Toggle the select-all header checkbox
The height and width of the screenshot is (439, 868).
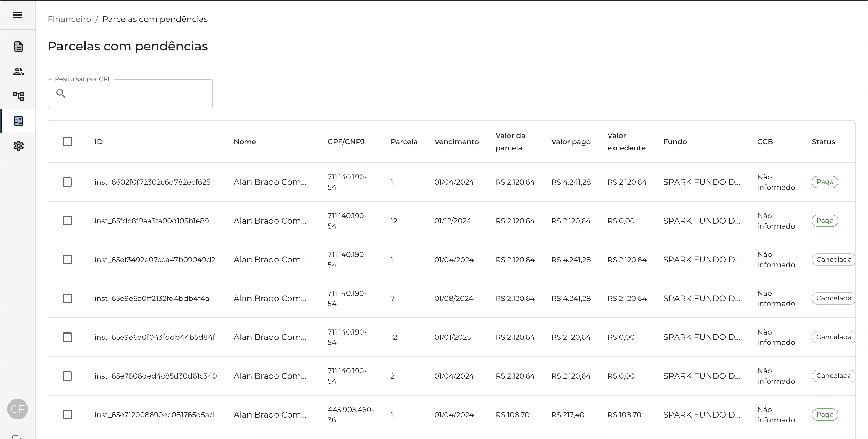click(x=67, y=142)
